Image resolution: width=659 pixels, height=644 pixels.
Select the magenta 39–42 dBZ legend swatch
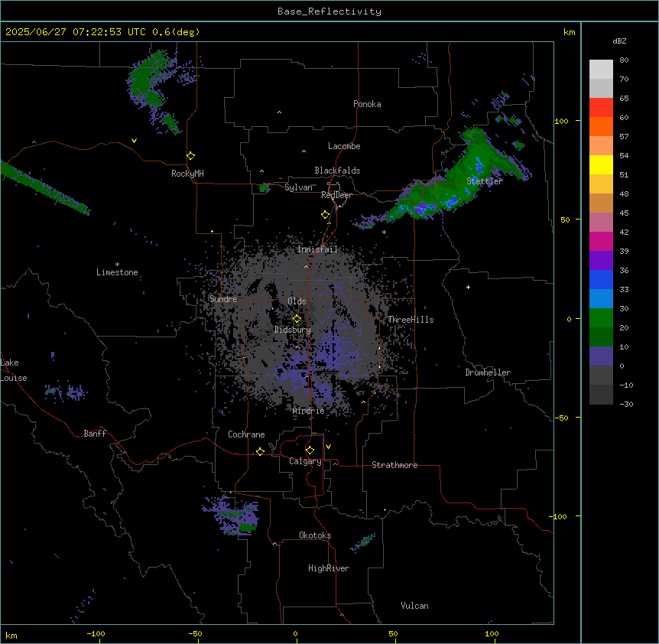pos(601,241)
